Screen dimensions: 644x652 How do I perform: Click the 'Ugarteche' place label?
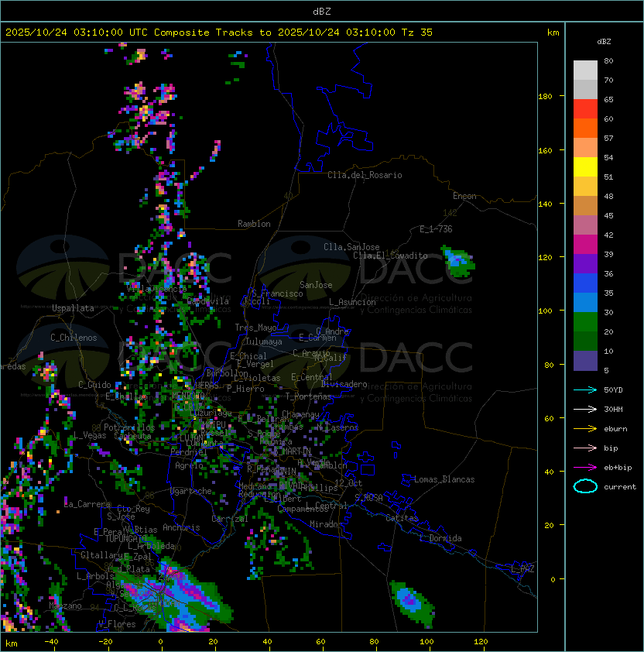[x=191, y=491]
